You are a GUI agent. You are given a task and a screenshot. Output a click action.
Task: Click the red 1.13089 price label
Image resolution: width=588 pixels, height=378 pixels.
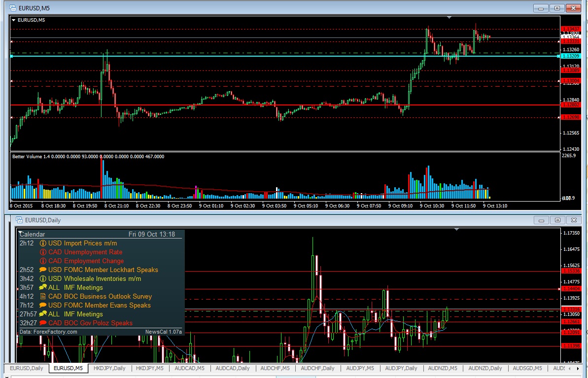[x=571, y=70]
